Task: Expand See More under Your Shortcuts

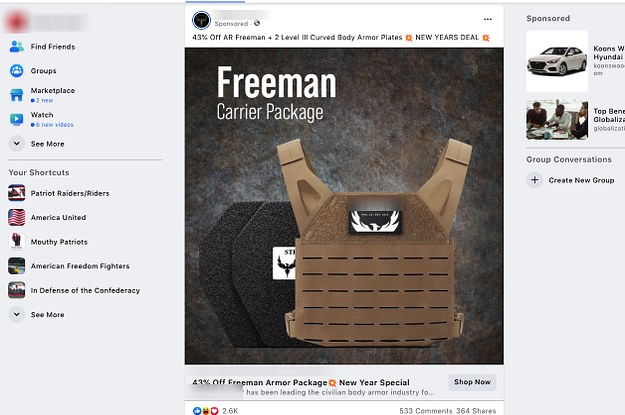Action: pyautogui.click(x=17, y=314)
